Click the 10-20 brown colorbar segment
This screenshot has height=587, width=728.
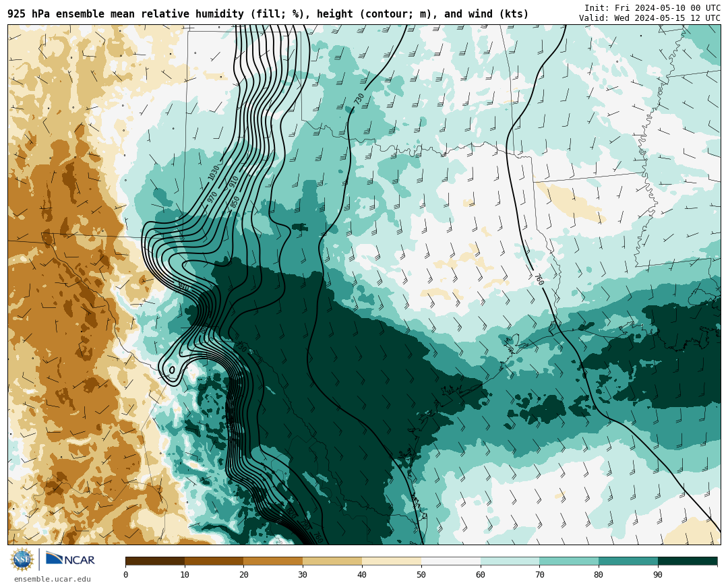[x=214, y=561]
